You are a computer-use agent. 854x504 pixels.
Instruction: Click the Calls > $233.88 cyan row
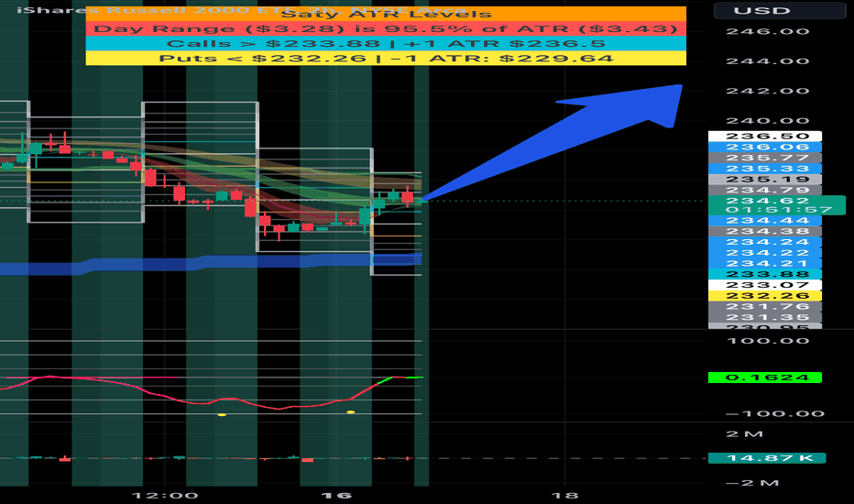click(x=386, y=44)
